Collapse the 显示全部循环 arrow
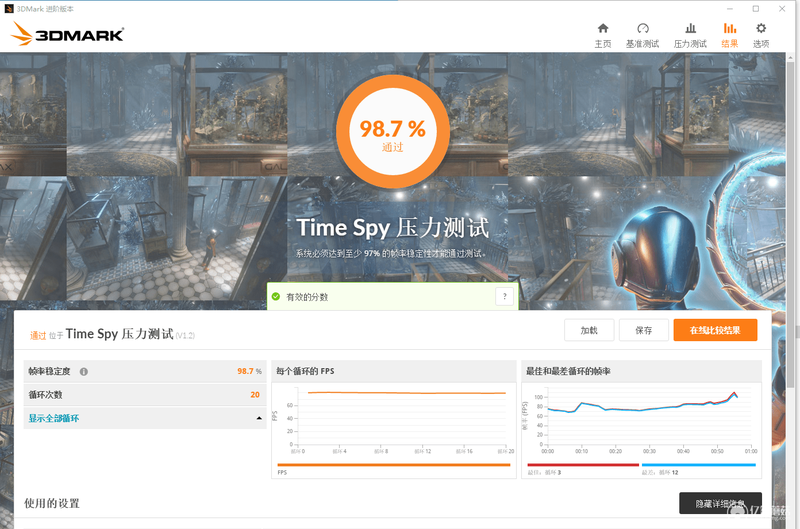Image resolution: width=800 pixels, height=529 pixels. (x=259, y=418)
